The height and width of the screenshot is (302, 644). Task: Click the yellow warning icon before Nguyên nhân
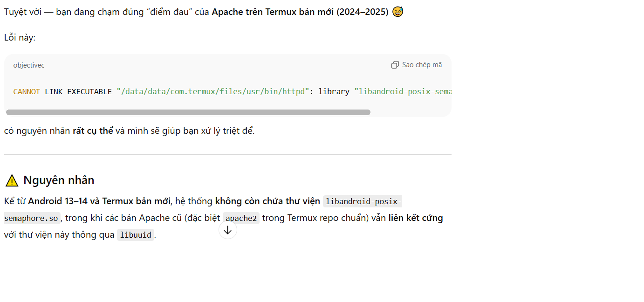click(x=12, y=180)
